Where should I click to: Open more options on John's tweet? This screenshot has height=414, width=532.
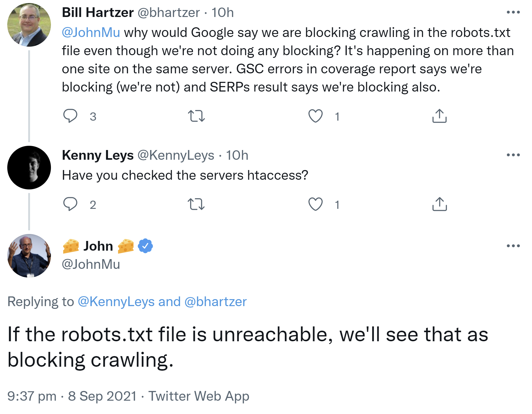pyautogui.click(x=514, y=246)
